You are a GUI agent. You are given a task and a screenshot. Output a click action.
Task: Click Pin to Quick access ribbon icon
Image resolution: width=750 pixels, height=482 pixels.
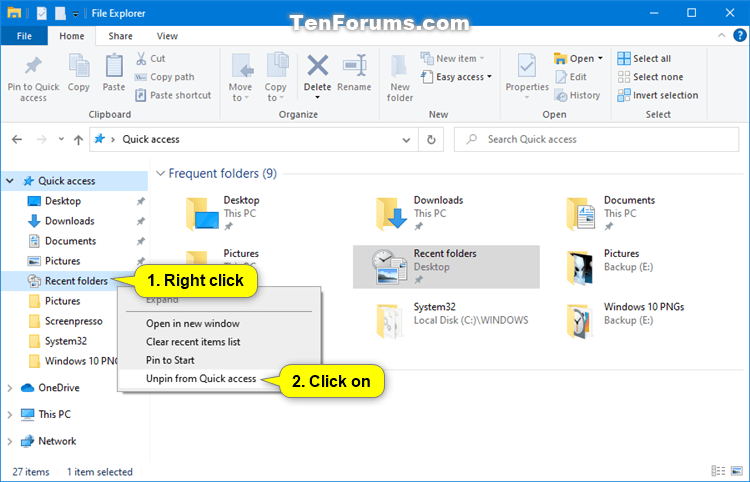pos(33,78)
